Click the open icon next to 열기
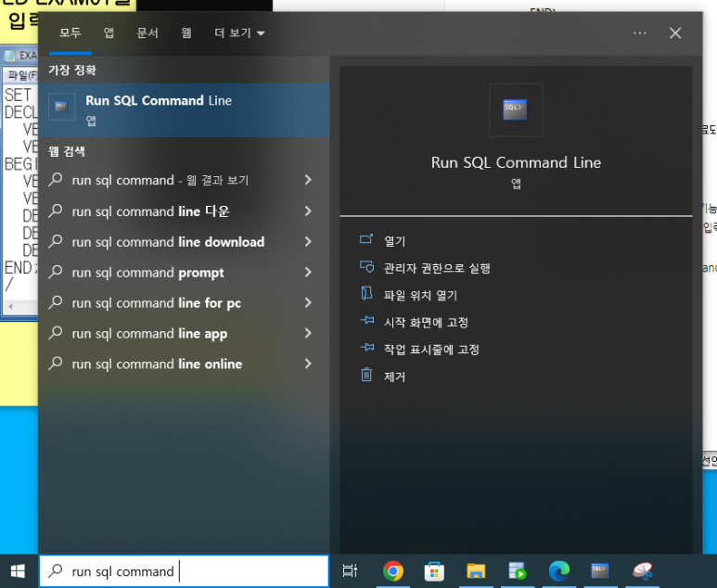717x588 pixels. [366, 238]
